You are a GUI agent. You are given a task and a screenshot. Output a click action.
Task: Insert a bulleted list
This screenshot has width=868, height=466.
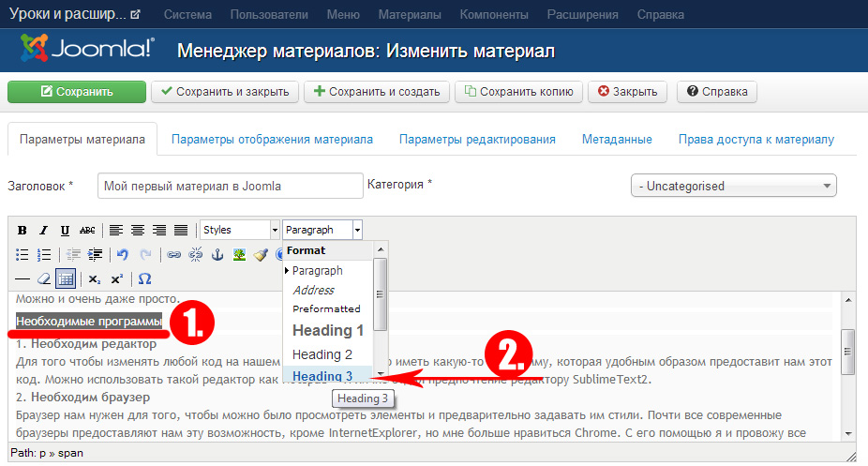coord(22,254)
